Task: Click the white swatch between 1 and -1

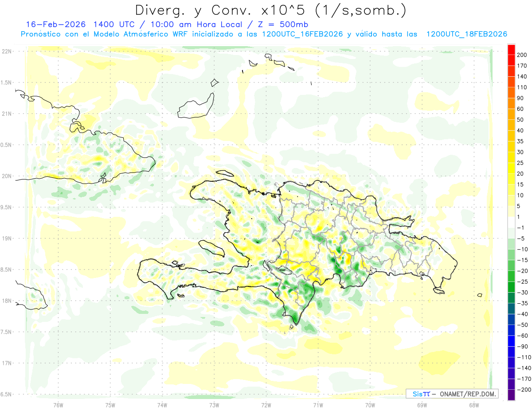Action: click(512, 223)
